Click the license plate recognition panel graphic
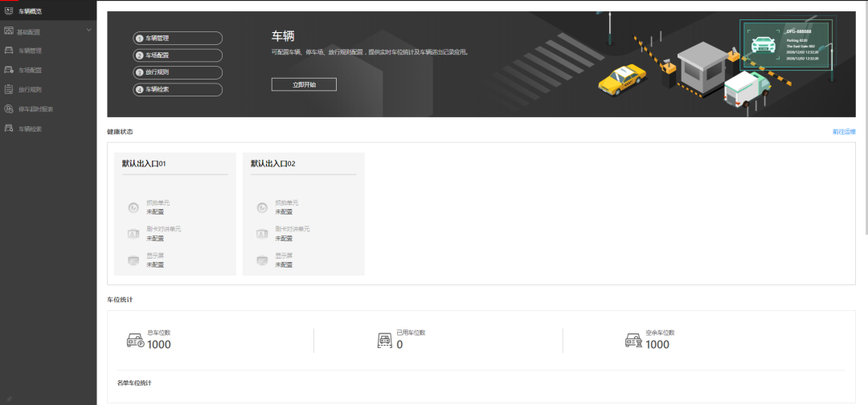The height and width of the screenshot is (405, 868). point(785,43)
